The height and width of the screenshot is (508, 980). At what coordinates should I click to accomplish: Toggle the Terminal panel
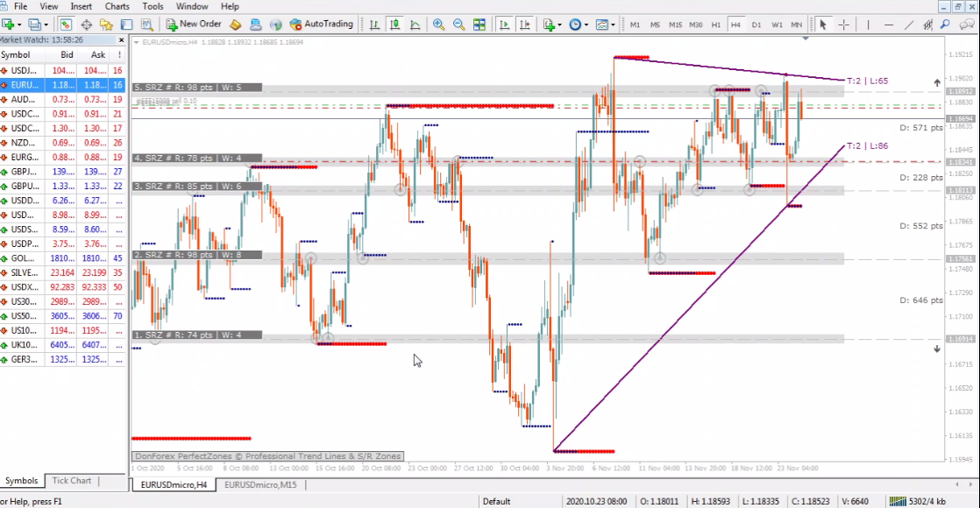tap(127, 25)
